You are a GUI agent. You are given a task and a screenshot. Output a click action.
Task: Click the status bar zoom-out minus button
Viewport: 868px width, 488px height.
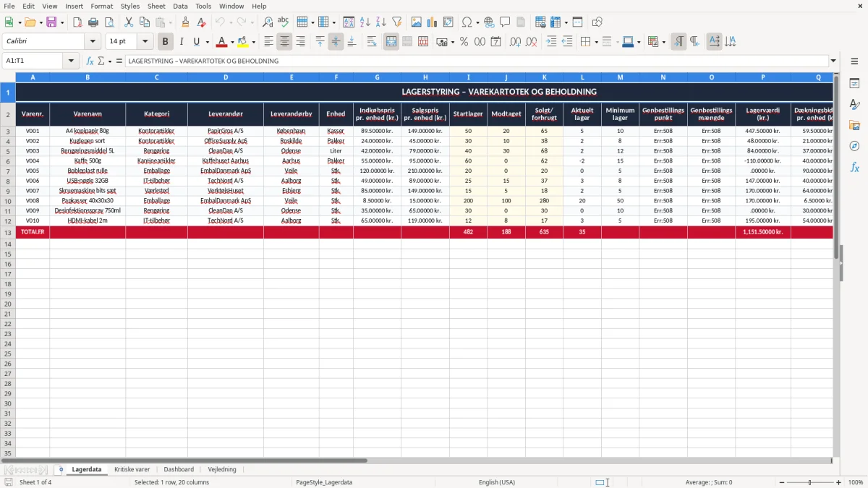click(x=783, y=482)
